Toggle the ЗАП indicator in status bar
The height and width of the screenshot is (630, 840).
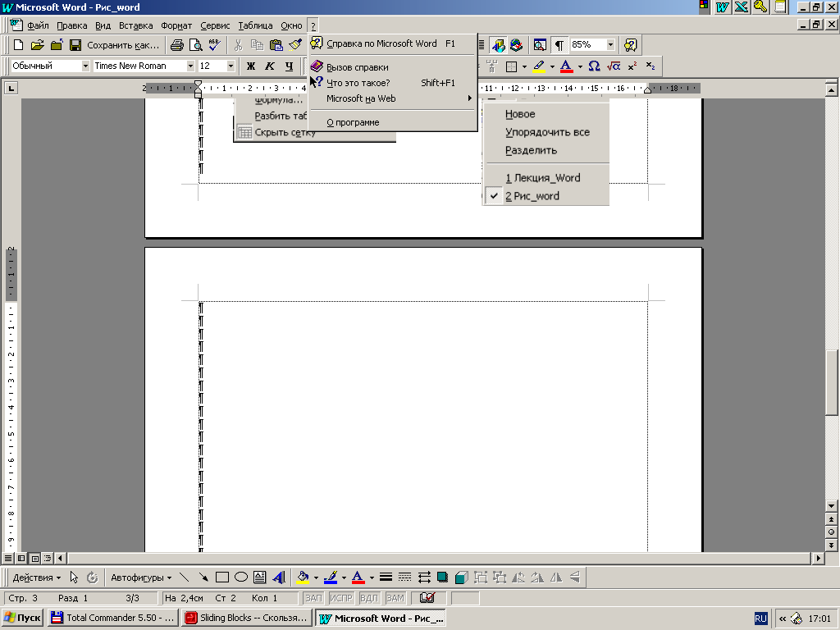pyautogui.click(x=313, y=598)
